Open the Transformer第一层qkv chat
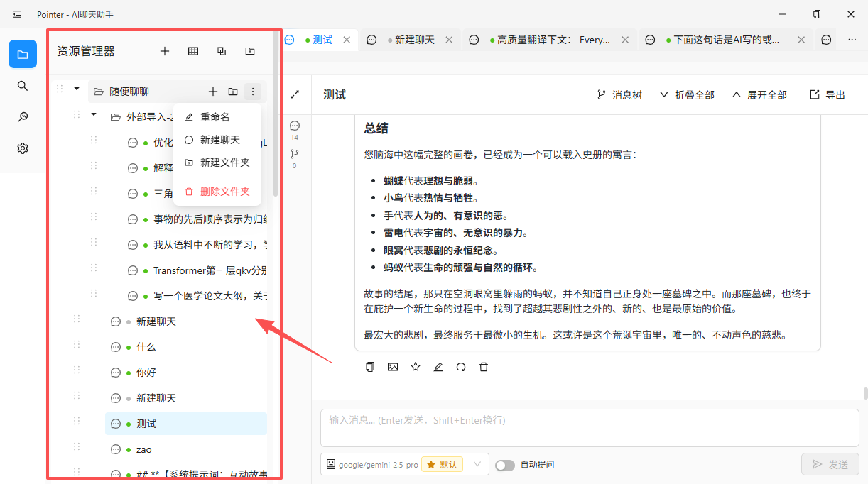 tap(195, 270)
